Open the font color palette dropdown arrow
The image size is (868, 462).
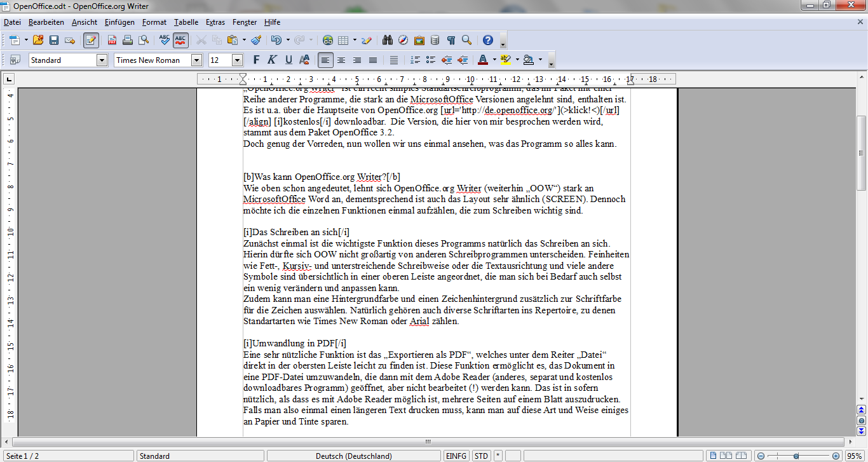pyautogui.click(x=494, y=60)
